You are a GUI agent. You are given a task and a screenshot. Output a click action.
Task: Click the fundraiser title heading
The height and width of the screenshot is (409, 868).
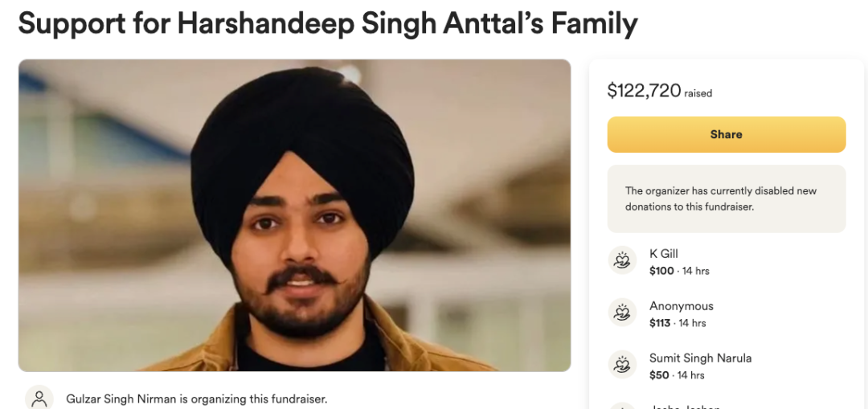coord(328,23)
